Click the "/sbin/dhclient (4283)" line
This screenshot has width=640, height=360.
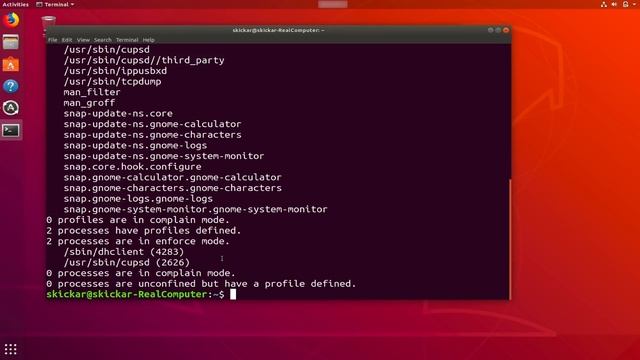point(124,252)
